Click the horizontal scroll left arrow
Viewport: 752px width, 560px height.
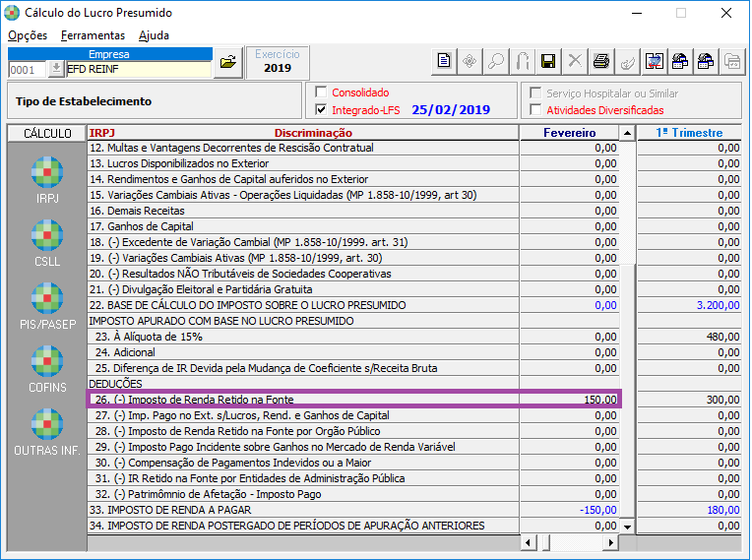[528, 542]
